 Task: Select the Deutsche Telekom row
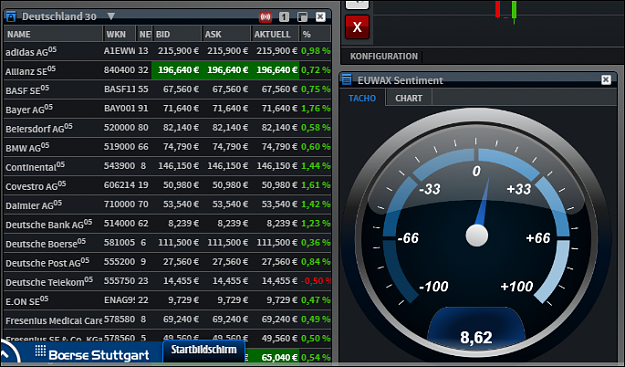point(167,281)
